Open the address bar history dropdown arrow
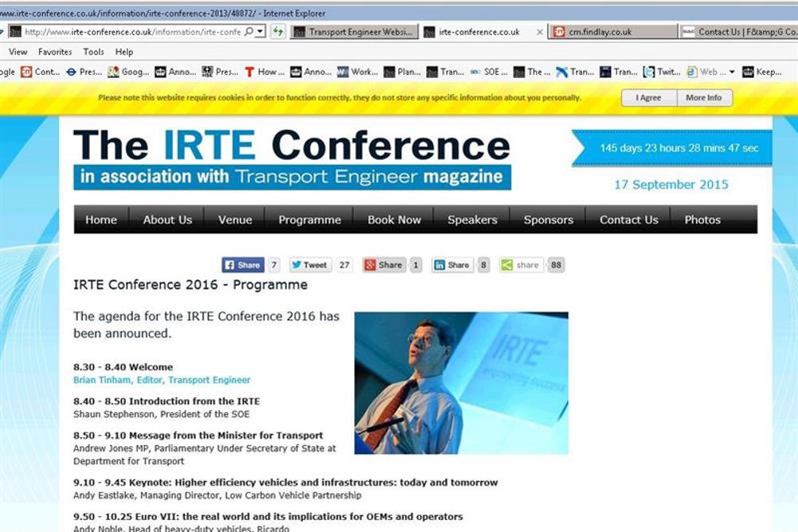This screenshot has height=532, width=798. [x=260, y=32]
